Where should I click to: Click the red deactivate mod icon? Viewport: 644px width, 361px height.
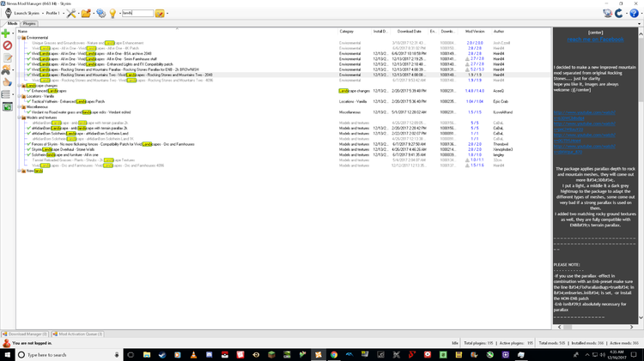point(7,45)
